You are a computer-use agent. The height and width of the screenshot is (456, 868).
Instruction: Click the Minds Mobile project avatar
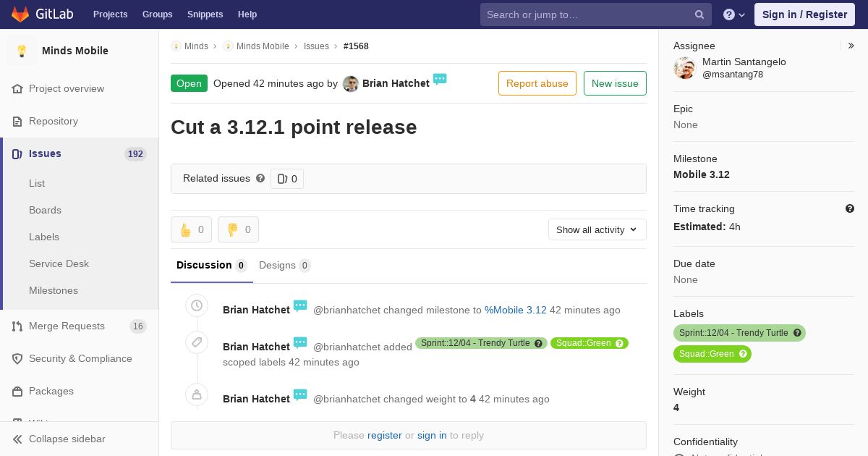22,51
